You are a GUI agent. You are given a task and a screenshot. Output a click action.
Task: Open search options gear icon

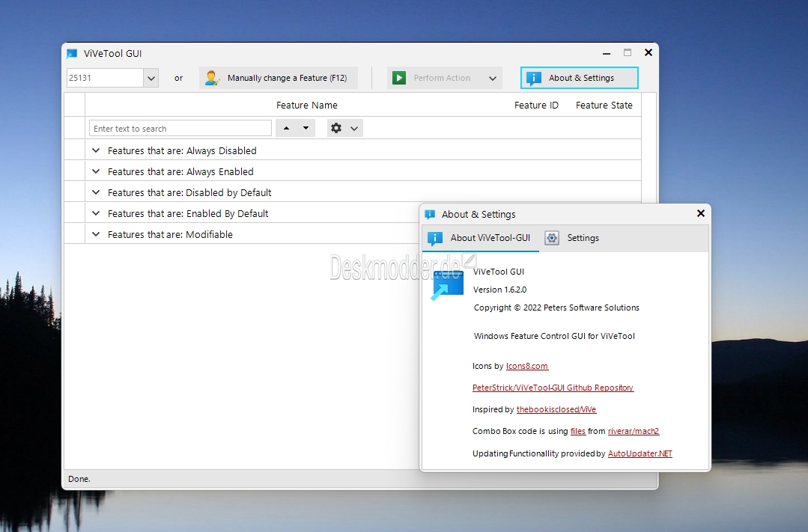pyautogui.click(x=336, y=128)
